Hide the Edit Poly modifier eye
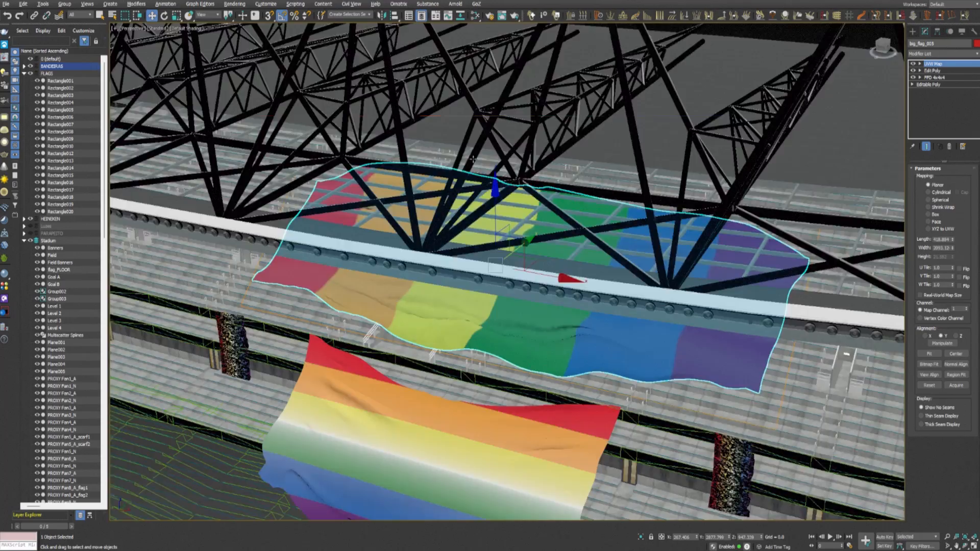The height and width of the screenshot is (551, 980). pyautogui.click(x=913, y=70)
